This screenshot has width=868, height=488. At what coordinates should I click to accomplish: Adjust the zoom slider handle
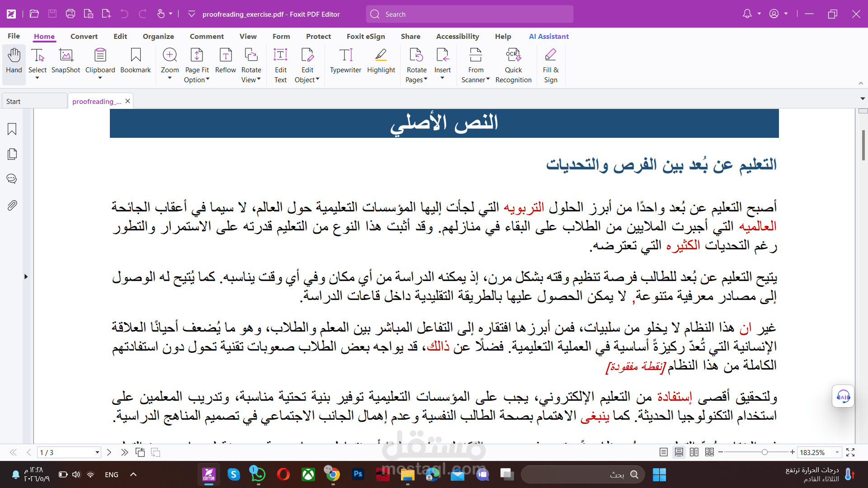pyautogui.click(x=764, y=452)
